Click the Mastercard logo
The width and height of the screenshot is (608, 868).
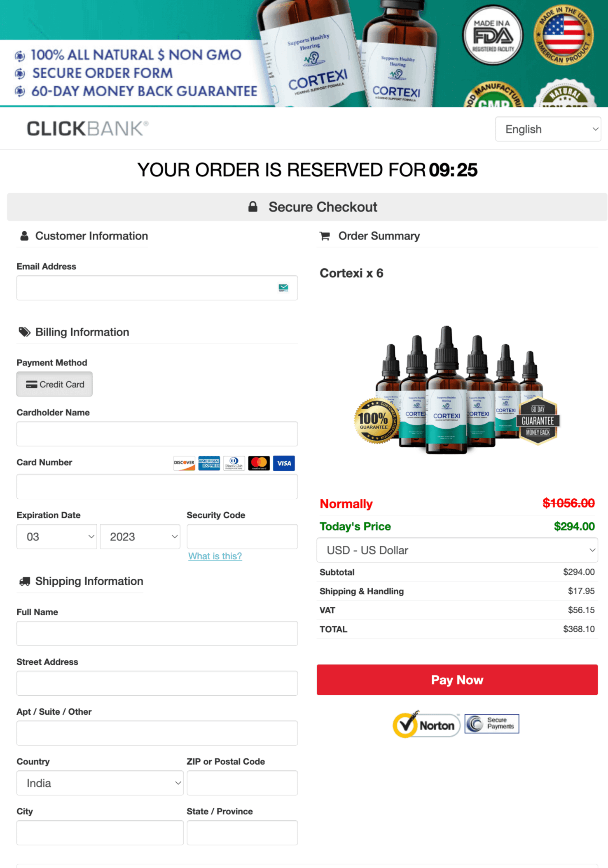click(x=259, y=463)
